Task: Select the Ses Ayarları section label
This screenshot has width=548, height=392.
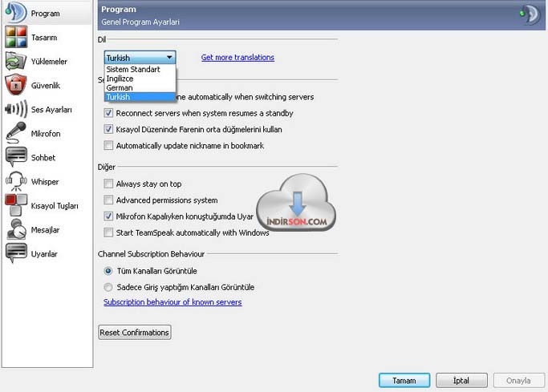Action: (x=51, y=110)
